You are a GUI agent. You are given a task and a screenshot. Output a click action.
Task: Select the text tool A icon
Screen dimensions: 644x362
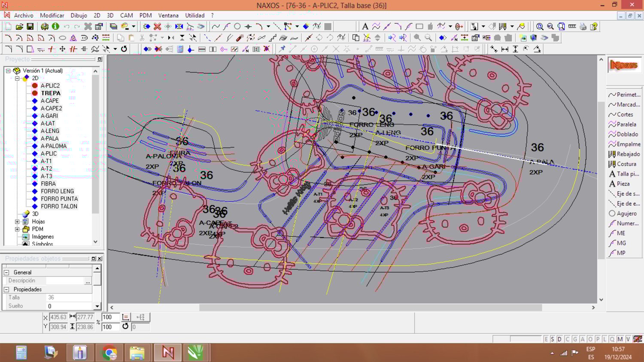(365, 27)
